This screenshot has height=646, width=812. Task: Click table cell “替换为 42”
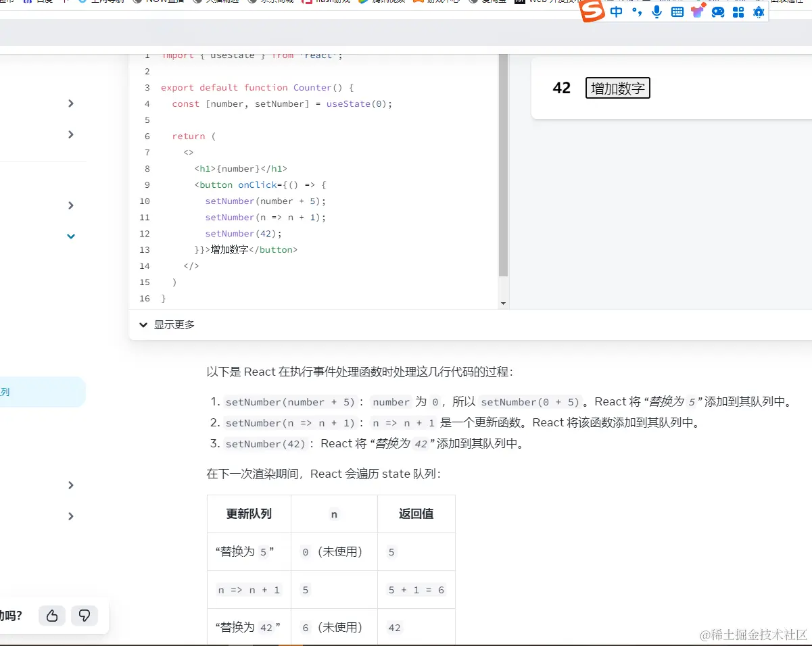248,627
